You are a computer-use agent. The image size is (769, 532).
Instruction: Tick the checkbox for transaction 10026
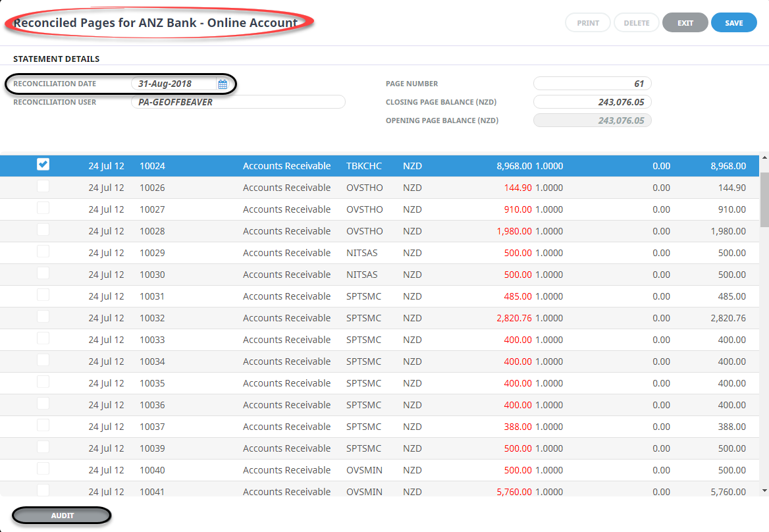[x=43, y=186]
